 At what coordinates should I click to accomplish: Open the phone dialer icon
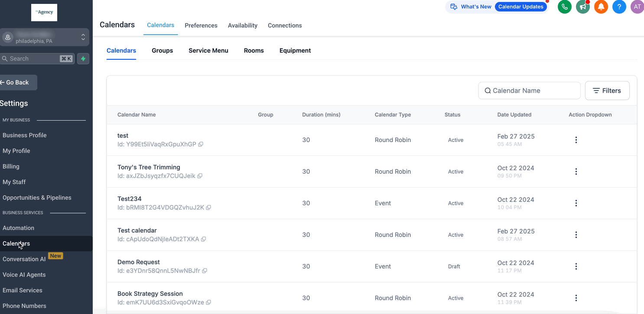[564, 7]
